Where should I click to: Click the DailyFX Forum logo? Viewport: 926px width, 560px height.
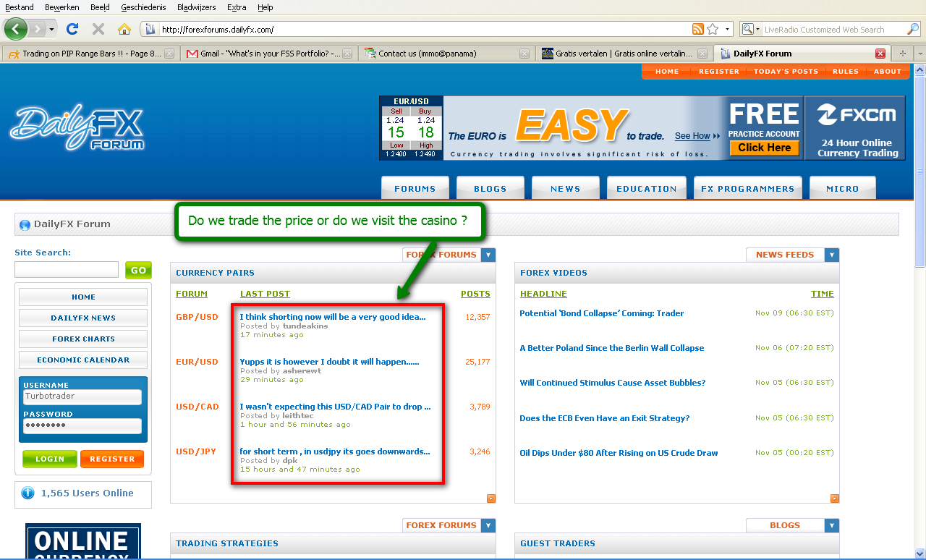tap(77, 128)
